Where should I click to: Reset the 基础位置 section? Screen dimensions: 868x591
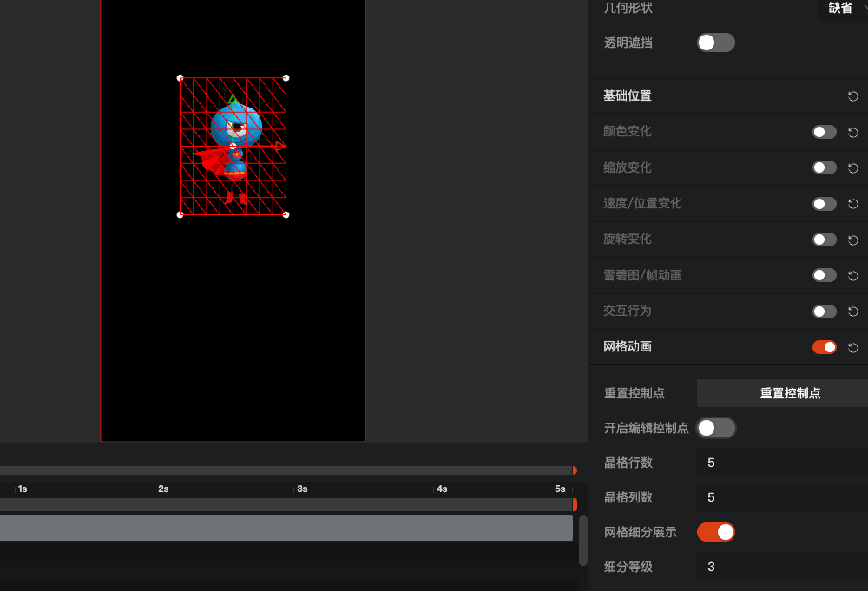click(x=853, y=96)
